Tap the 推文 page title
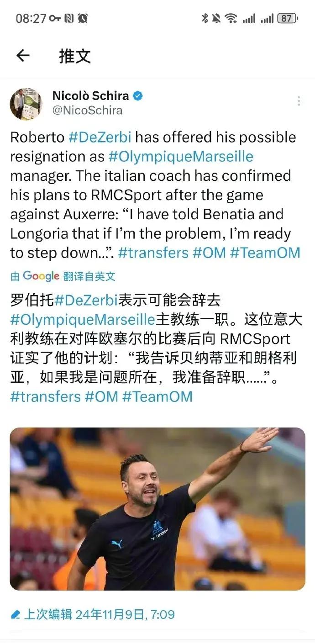This screenshot has width=315, height=644. click(x=75, y=56)
